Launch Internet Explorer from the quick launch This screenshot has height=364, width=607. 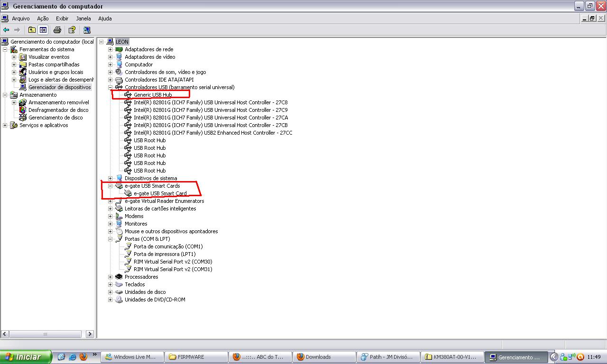(72, 357)
